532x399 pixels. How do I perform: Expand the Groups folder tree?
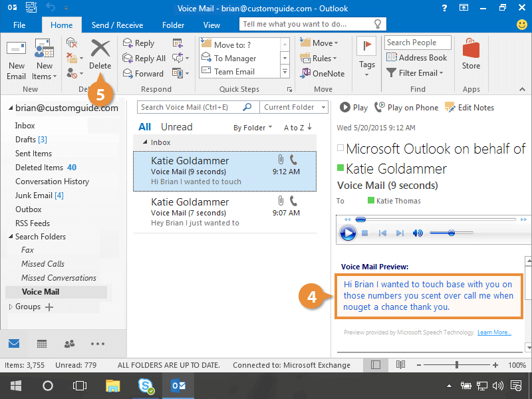point(10,307)
